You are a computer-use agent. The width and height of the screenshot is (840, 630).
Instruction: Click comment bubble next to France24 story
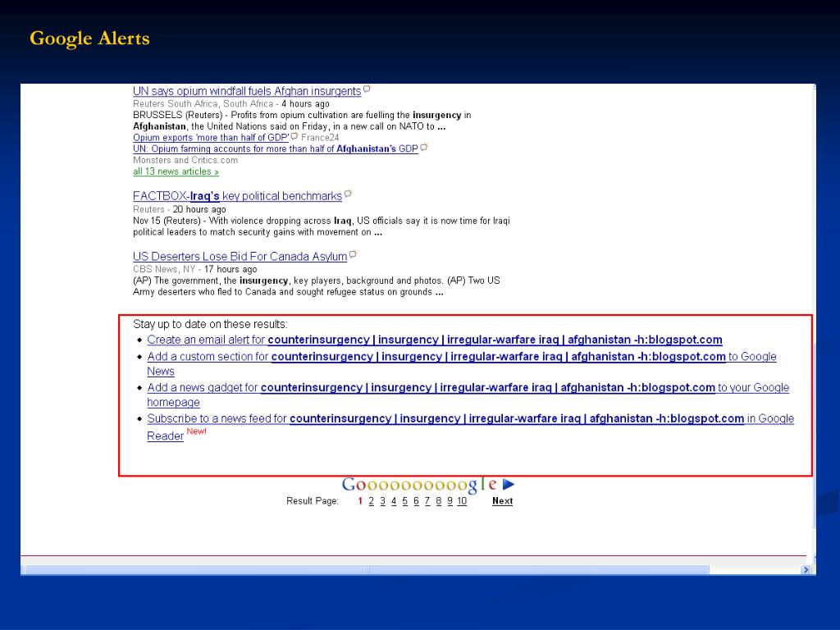(x=294, y=136)
